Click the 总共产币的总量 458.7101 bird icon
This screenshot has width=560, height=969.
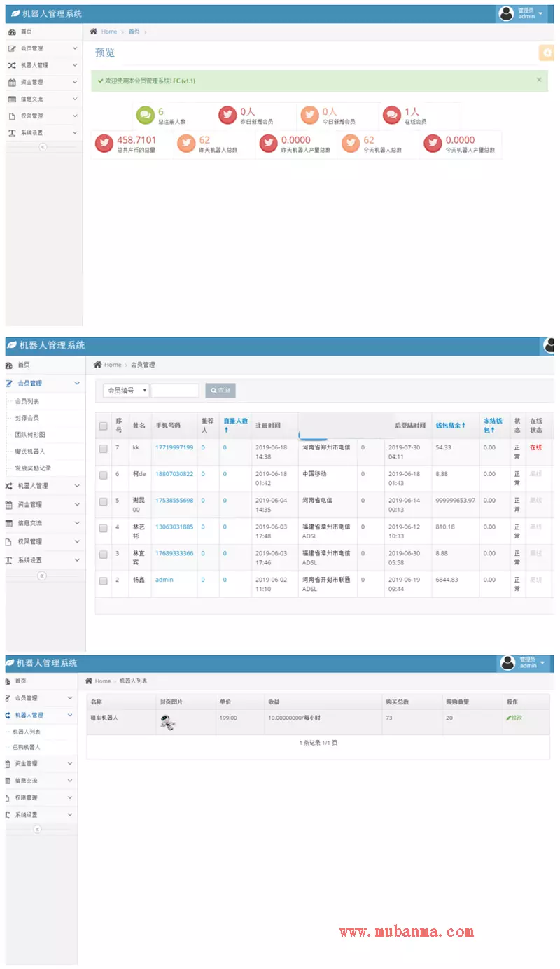[104, 144]
